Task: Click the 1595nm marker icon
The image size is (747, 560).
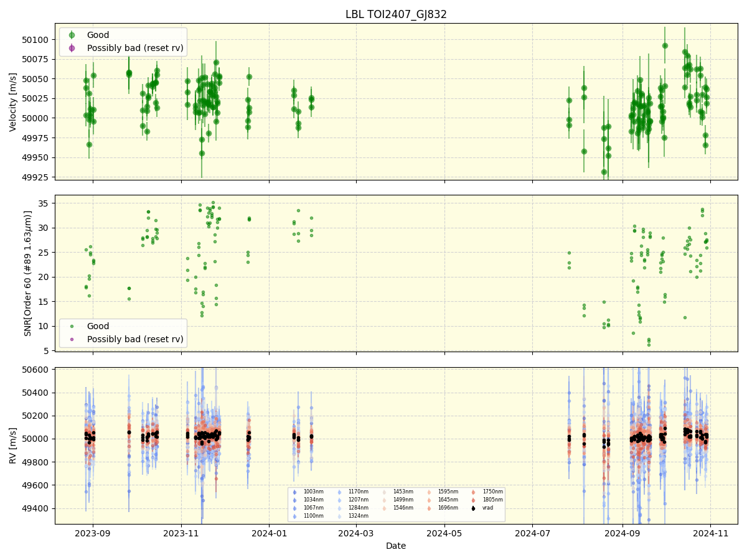Action: pyautogui.click(x=429, y=491)
